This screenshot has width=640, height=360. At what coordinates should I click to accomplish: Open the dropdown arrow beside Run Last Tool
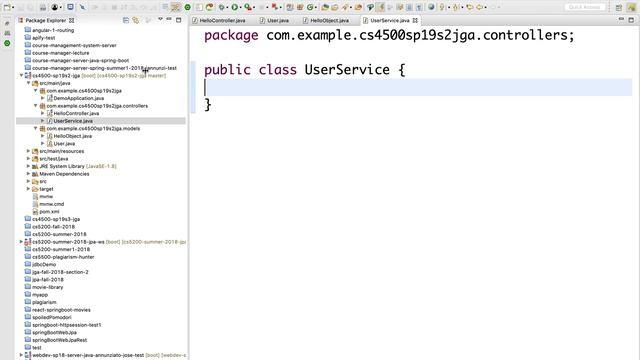tap(254, 7)
